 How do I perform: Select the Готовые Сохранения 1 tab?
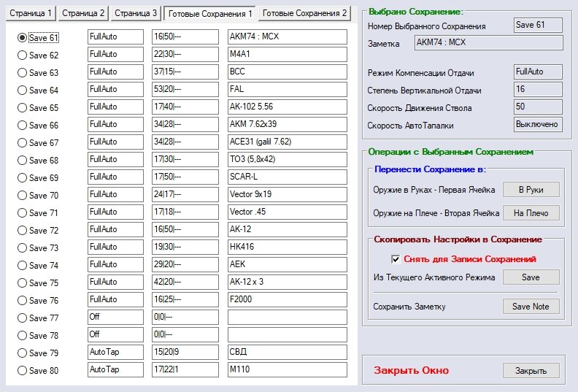(210, 14)
